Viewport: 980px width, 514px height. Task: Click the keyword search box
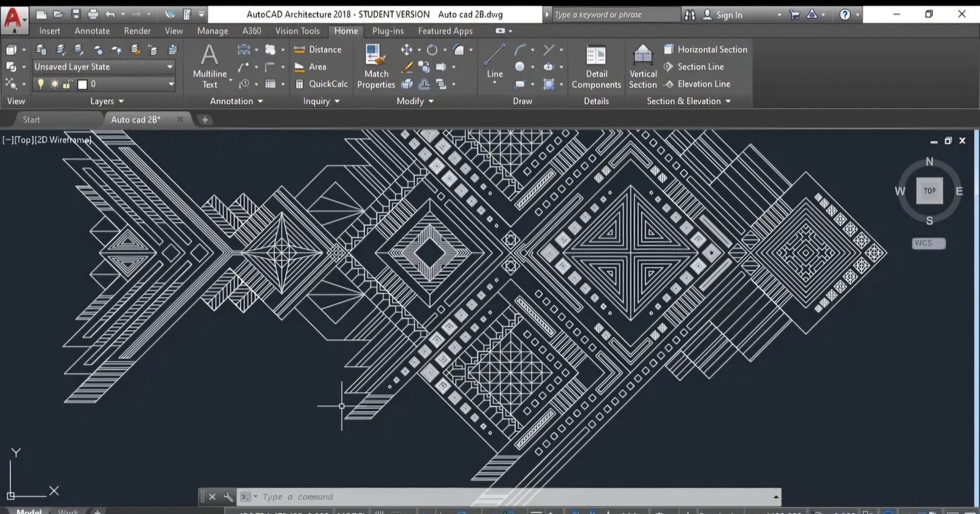click(615, 15)
